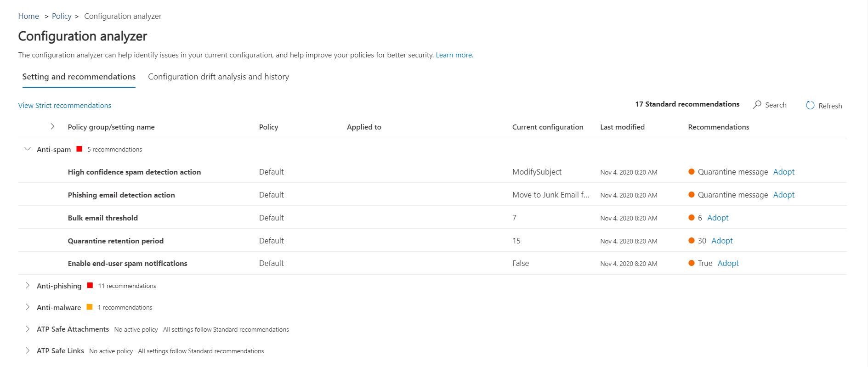View Strict recommendations
Image resolution: width=868 pixels, height=367 pixels.
pos(65,106)
